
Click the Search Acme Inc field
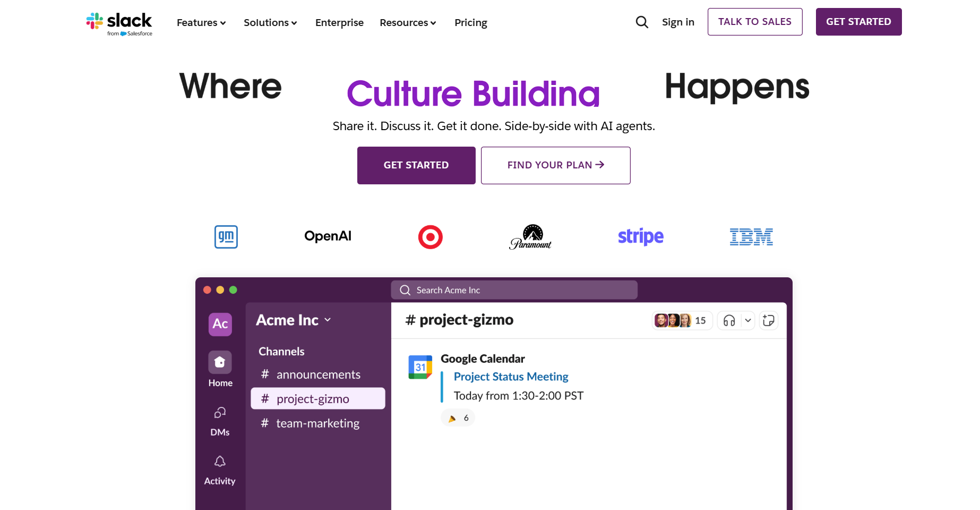tap(514, 290)
